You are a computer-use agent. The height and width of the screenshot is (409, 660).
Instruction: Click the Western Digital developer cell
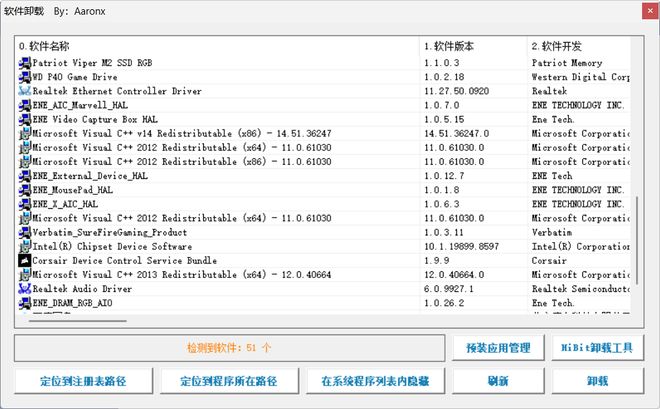[x=581, y=77]
